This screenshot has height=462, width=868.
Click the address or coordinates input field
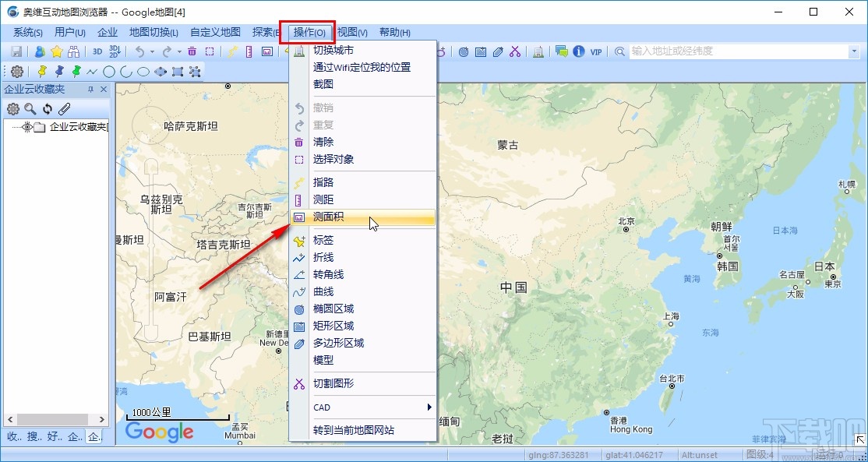click(x=739, y=51)
